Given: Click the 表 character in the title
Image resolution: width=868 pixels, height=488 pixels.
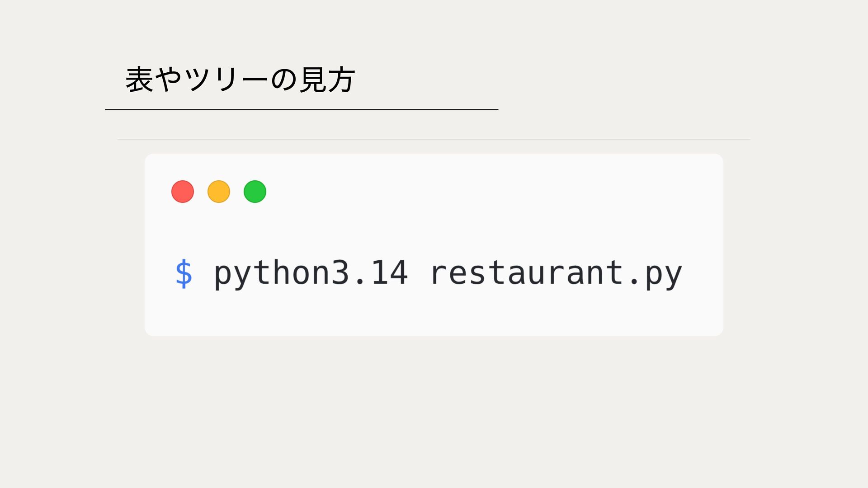Looking at the screenshot, I should click(139, 80).
